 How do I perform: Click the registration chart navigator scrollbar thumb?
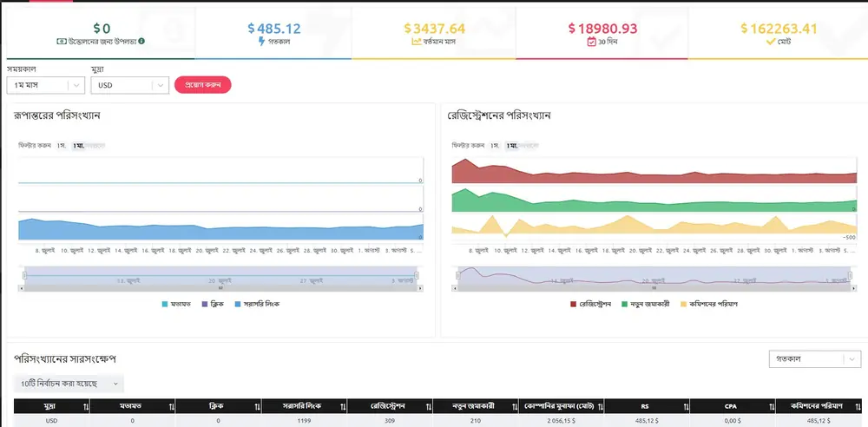pyautogui.click(x=654, y=288)
